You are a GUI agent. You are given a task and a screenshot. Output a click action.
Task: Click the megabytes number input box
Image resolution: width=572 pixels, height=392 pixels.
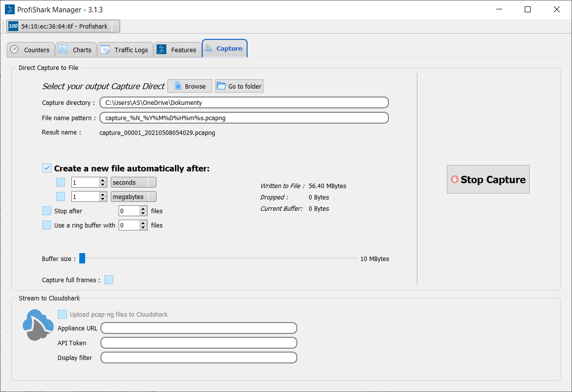[86, 196]
